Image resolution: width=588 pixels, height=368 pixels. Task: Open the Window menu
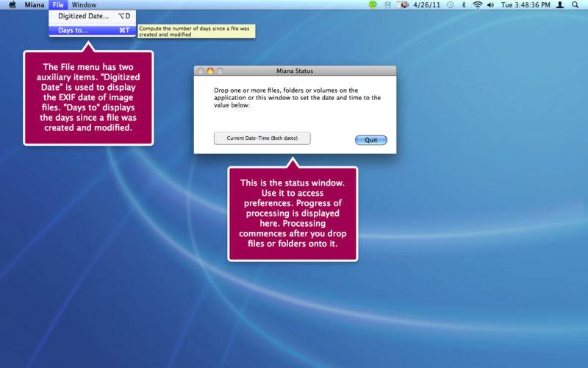tap(84, 5)
